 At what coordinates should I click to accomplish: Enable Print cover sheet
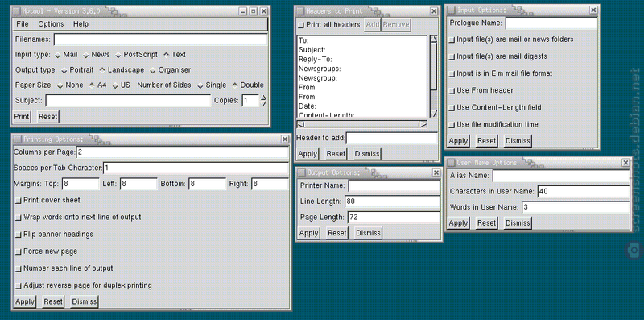[x=18, y=201]
